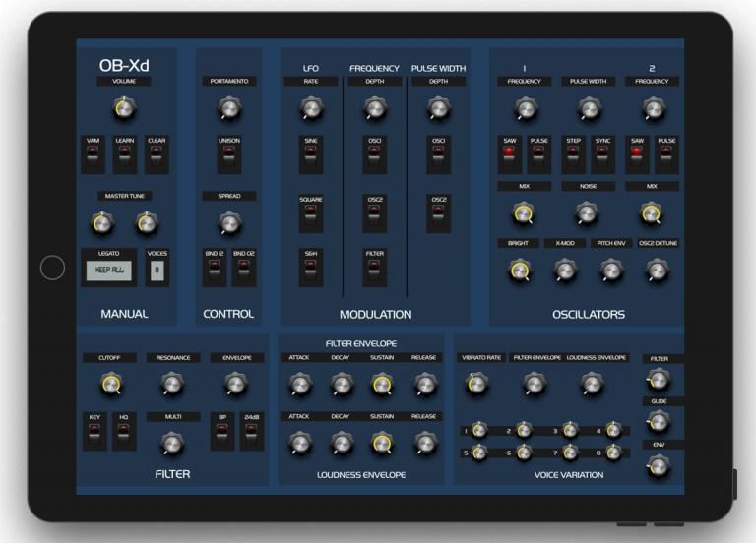Click the Spread knob
The height and width of the screenshot is (543, 756).
point(229,223)
